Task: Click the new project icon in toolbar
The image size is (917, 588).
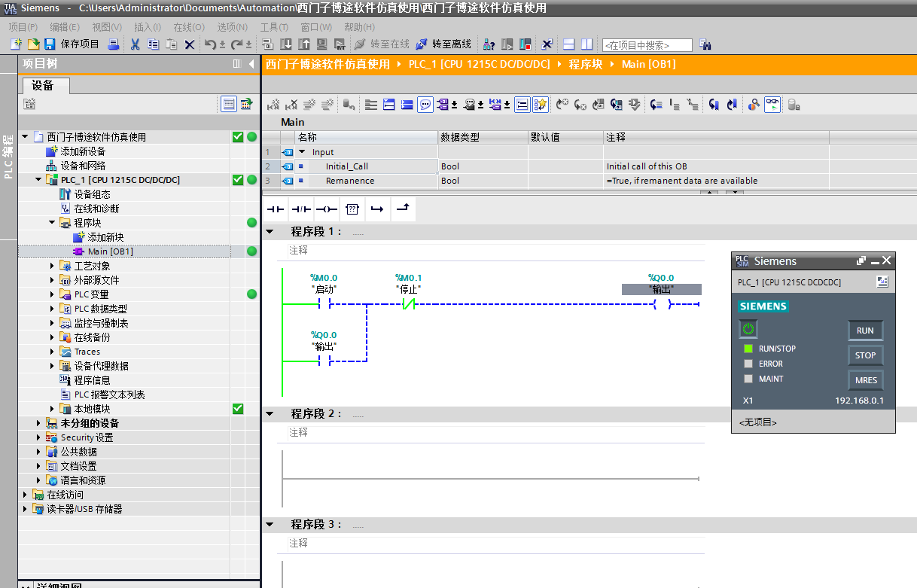Action: [16, 44]
